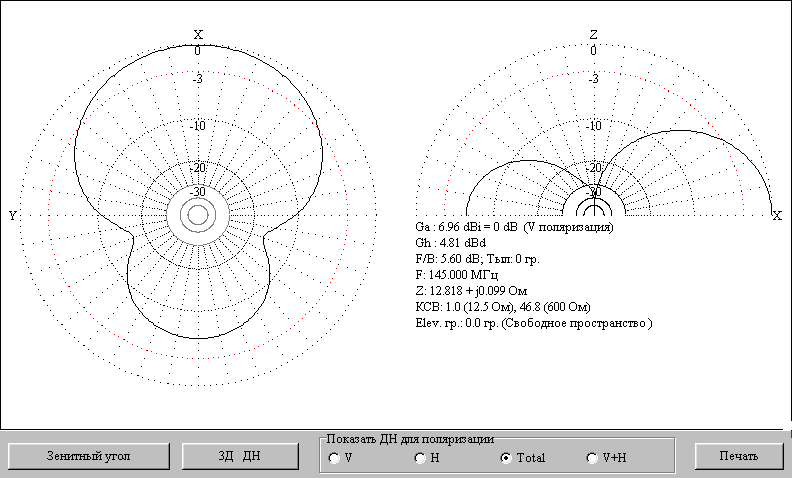
Task: Click the Показать ДН для поляризации group label
Action: pos(410,439)
